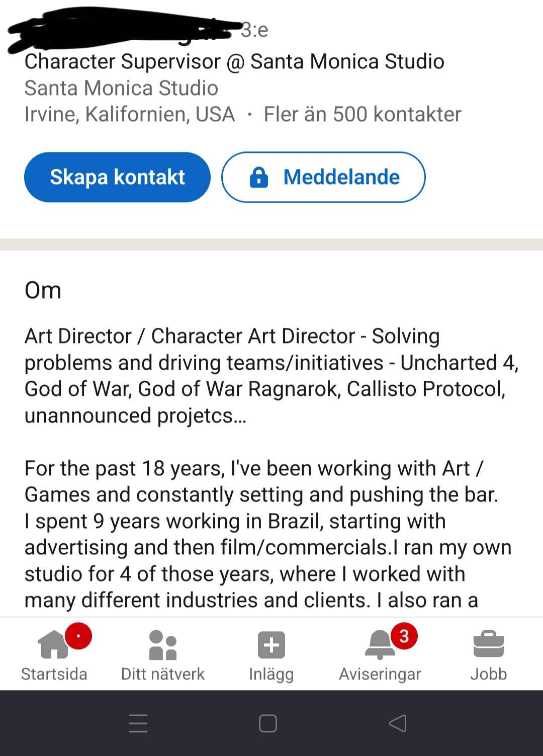Click the Skapa kontakt button
The image size is (543, 756).
tap(117, 177)
